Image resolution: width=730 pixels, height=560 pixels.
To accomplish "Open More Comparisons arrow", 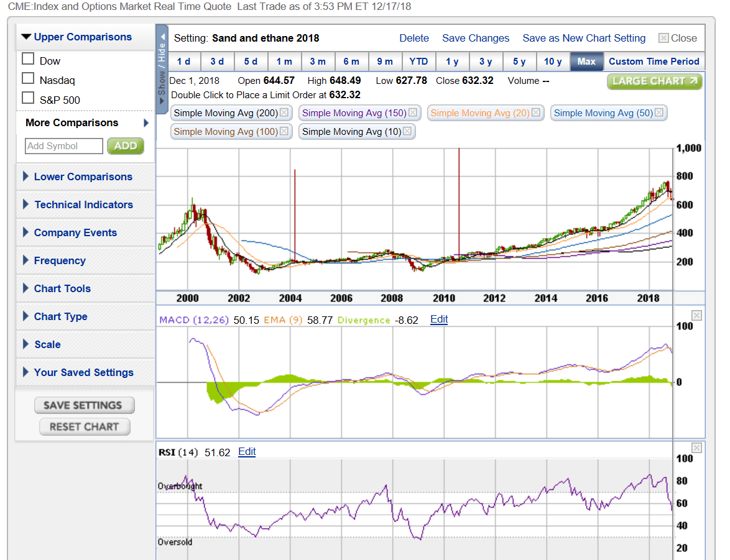I will click(x=146, y=123).
